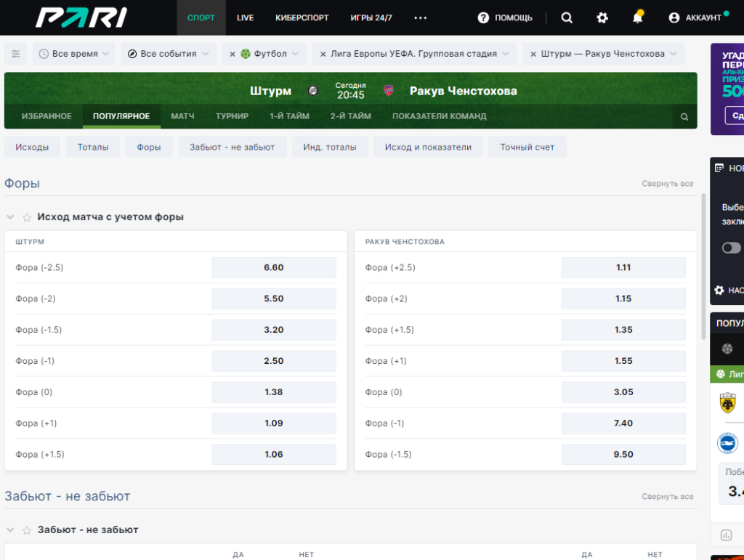Click the Штурм team crest
Screen dimensions: 744x560
pyautogui.click(x=312, y=91)
